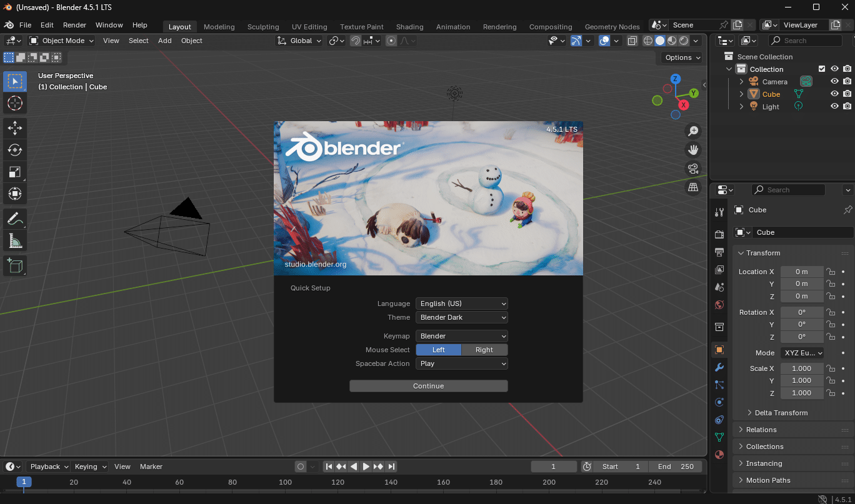The image size is (855, 504).
Task: Open the Render menu
Action: [x=74, y=25]
